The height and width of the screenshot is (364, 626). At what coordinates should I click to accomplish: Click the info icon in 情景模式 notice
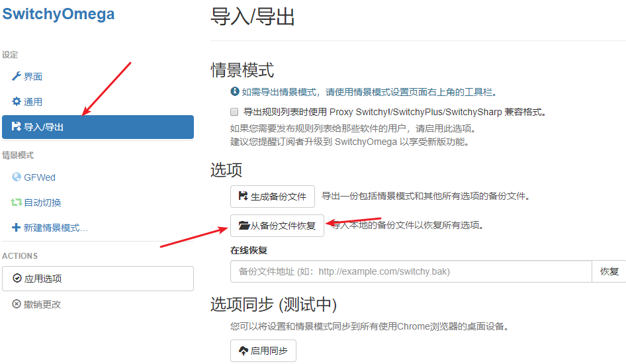point(235,91)
